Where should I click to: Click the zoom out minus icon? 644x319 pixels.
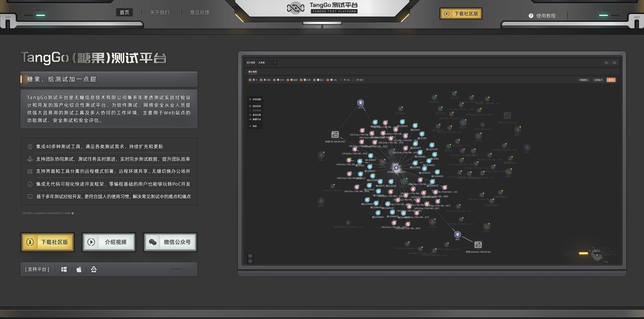(x=250, y=261)
